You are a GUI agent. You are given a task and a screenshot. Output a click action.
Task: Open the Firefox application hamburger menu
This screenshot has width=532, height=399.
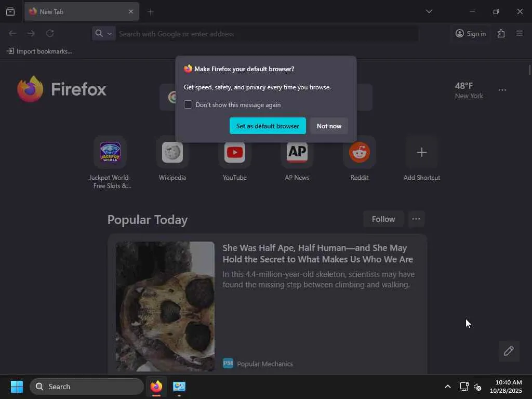click(519, 33)
